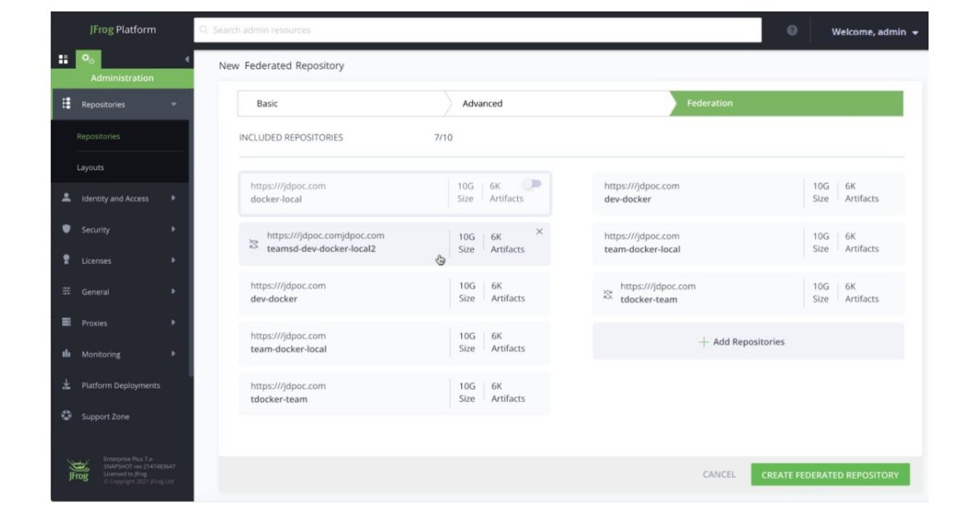Screen dimensions: 980x512
Task: Click the Licenses ribbon icon
Action: coord(66,260)
